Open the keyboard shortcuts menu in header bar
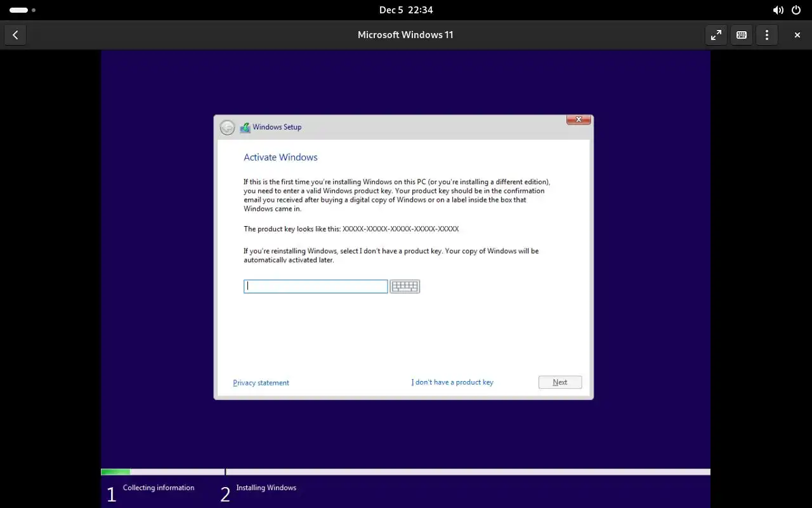The height and width of the screenshot is (508, 812). click(x=742, y=35)
